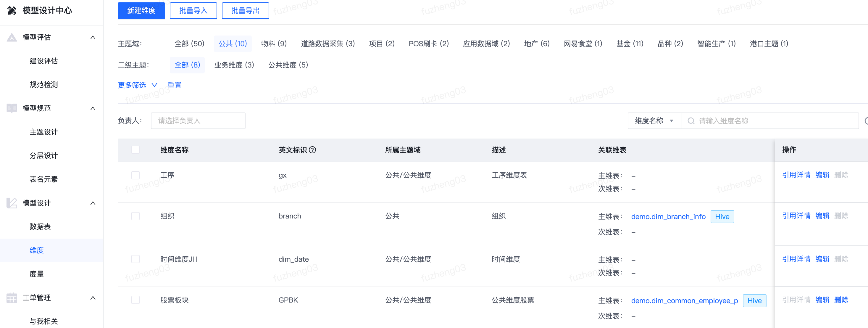Open the 英文标识 help question mark
Viewport: 868px width, 328px height.
pos(313,150)
